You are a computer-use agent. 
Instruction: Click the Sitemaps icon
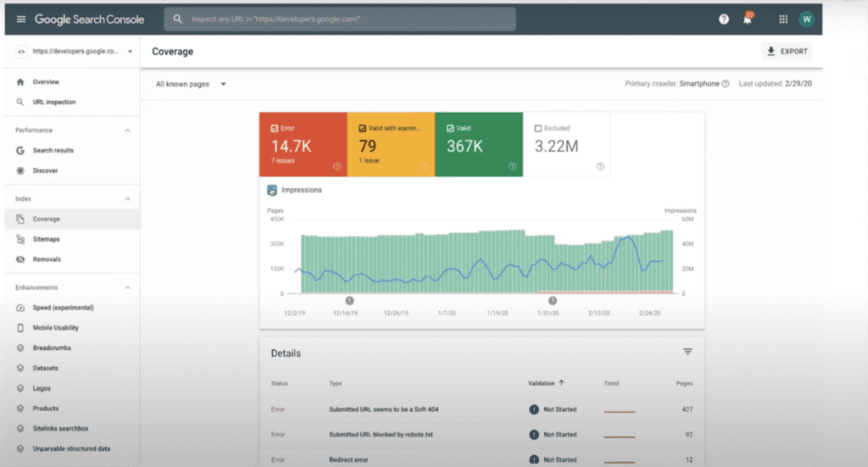(20, 239)
